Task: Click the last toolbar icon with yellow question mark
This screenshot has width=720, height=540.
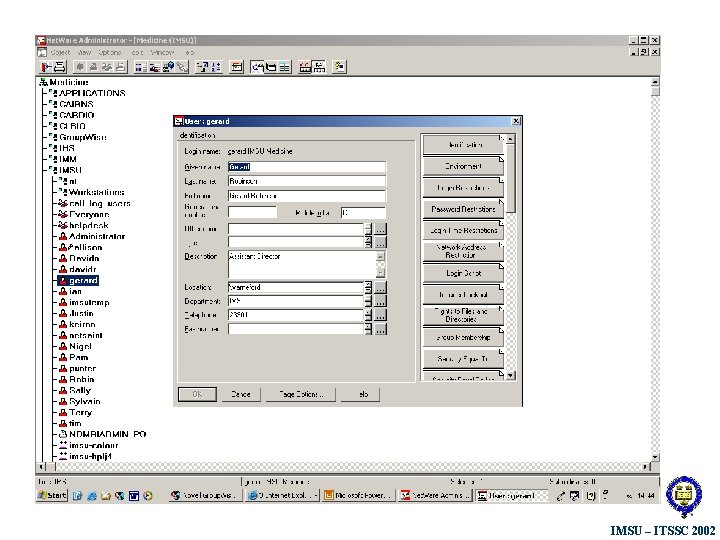Action: click(339, 67)
